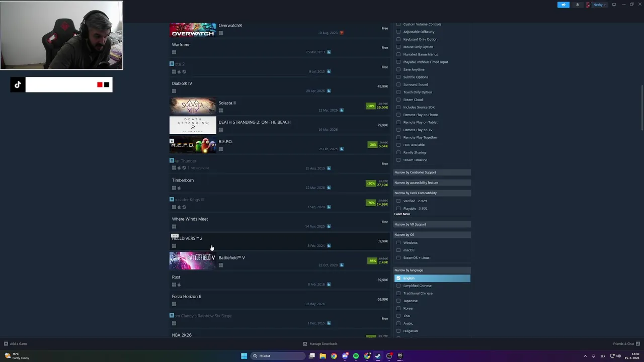Click the Timberborn -20% discount badge

(x=371, y=184)
